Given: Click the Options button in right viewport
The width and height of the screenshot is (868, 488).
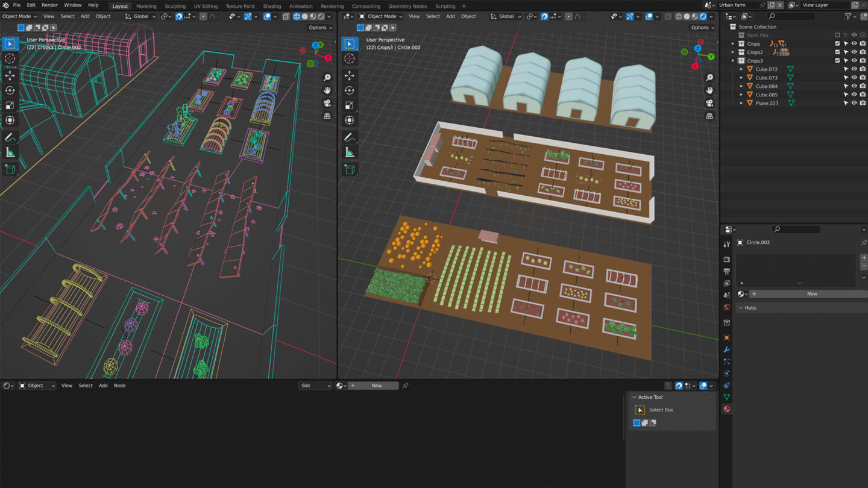Looking at the screenshot, I should tap(702, 27).
